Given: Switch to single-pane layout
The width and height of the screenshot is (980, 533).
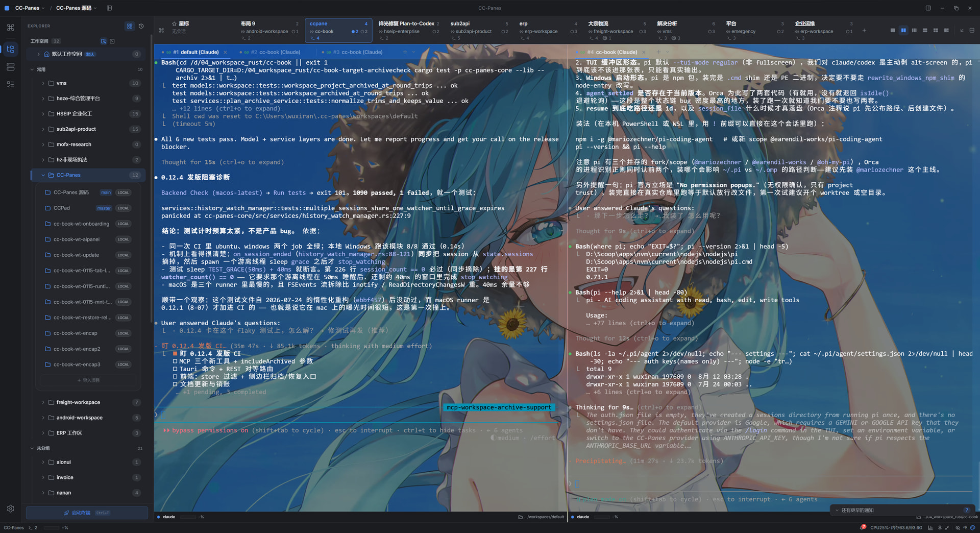Looking at the screenshot, I should [x=893, y=31].
